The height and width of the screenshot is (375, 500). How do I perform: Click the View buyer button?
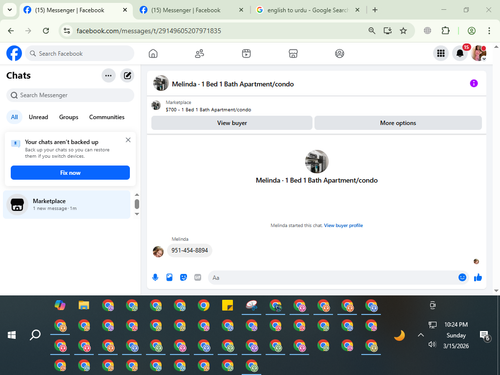coord(232,123)
